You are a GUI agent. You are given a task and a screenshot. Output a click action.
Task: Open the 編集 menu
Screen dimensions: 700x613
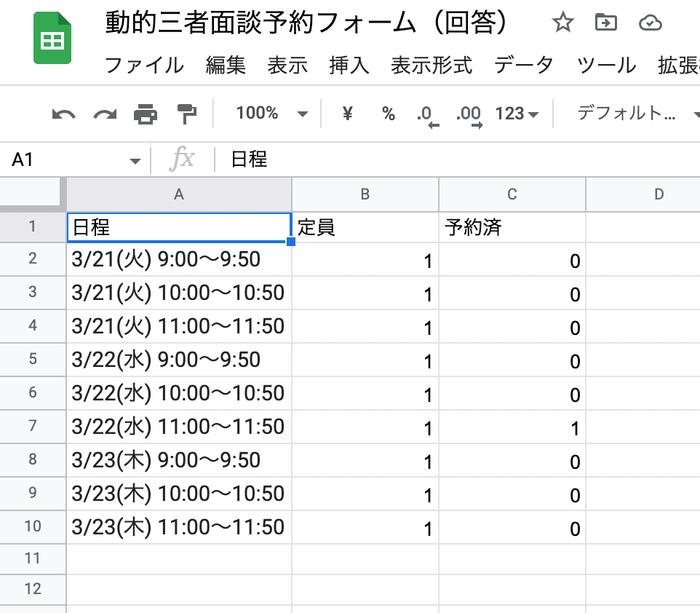(x=226, y=66)
